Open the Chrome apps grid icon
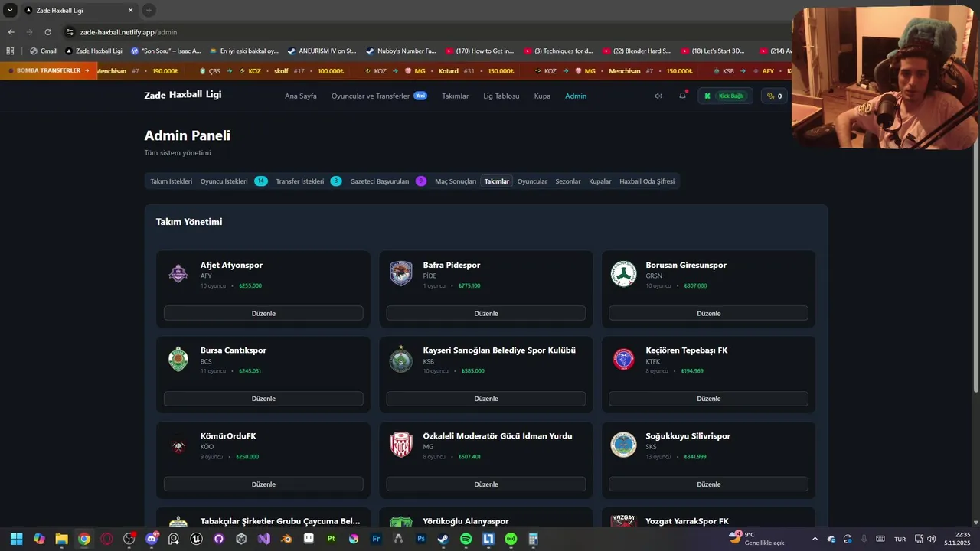This screenshot has width=980, height=551. click(10, 51)
